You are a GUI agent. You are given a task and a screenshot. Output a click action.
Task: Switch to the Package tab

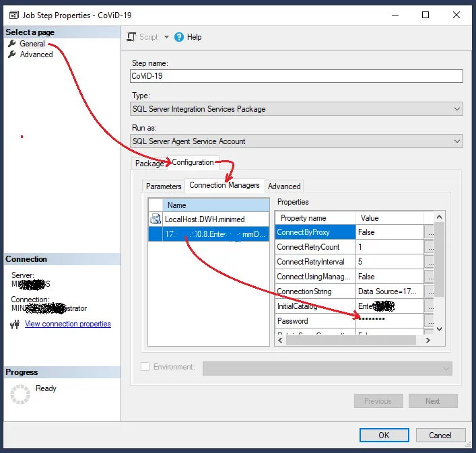(149, 164)
